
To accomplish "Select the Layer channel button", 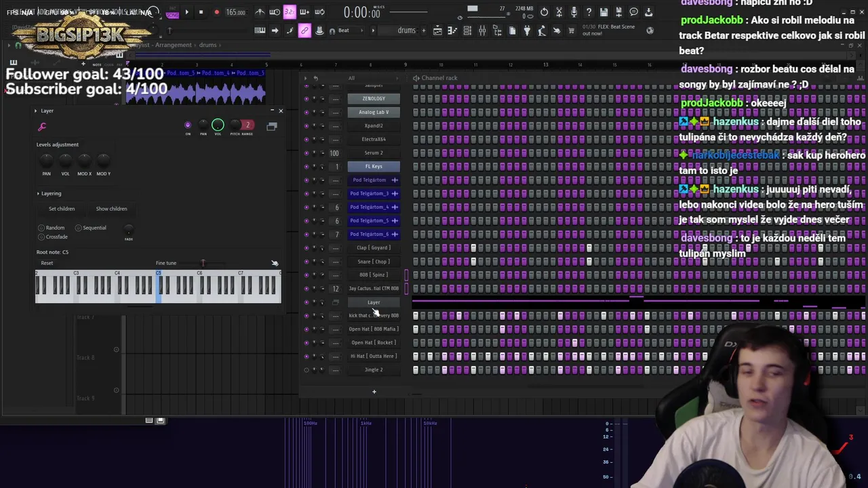I will (374, 302).
